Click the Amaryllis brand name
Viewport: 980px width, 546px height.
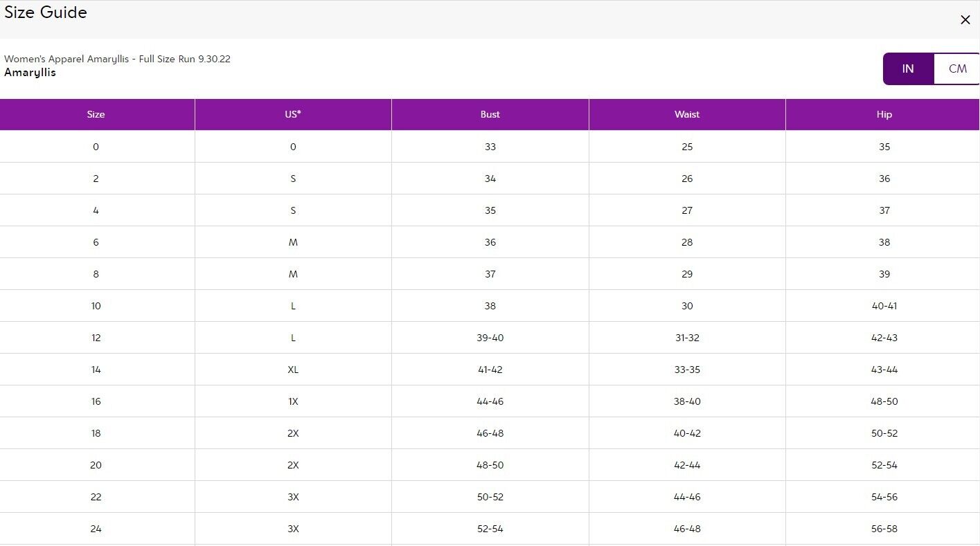30,73
